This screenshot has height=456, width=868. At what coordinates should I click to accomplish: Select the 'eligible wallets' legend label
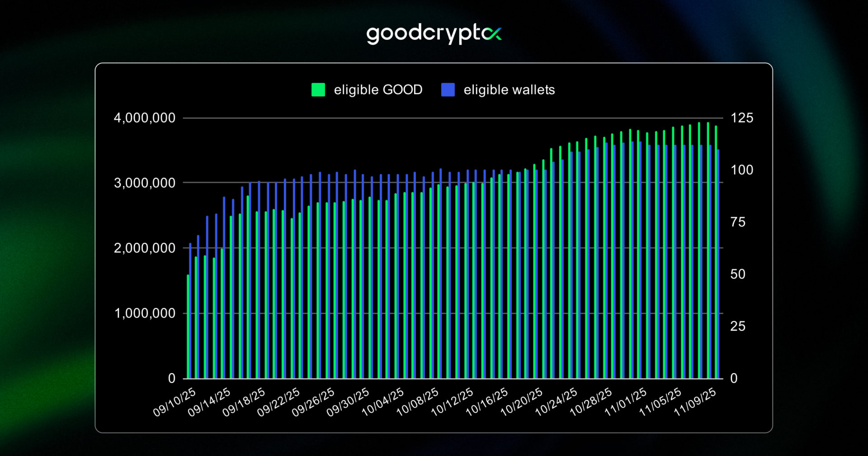[509, 90]
